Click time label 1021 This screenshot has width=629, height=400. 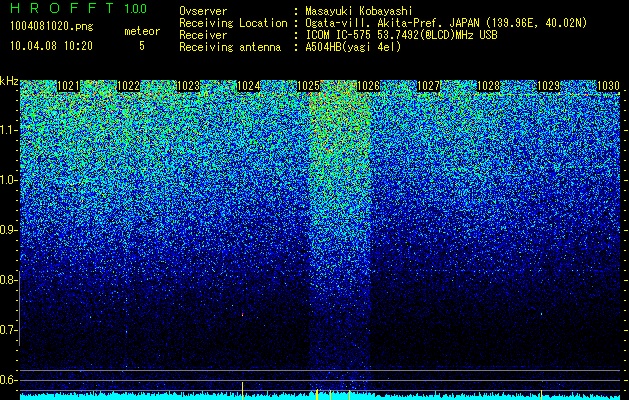pyautogui.click(x=69, y=86)
